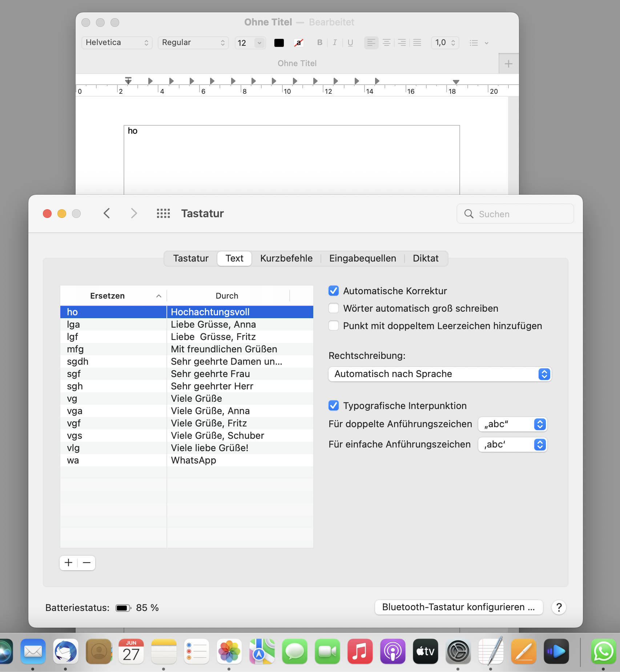Open the Helvetica font family dropdown

point(117,43)
